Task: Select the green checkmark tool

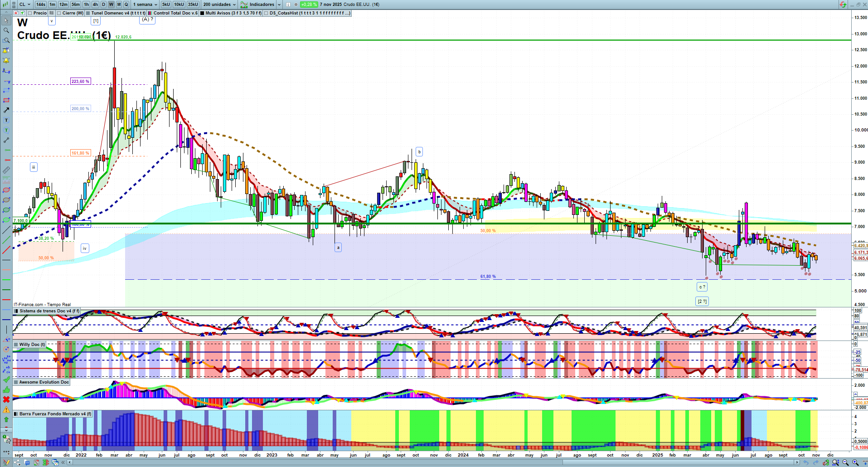Action: click(x=6, y=379)
